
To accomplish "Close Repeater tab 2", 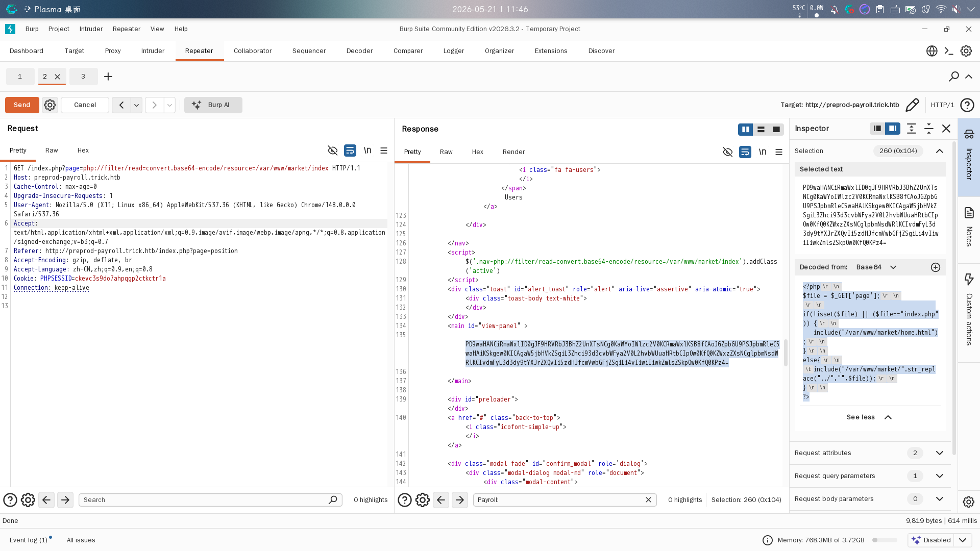I will (58, 77).
